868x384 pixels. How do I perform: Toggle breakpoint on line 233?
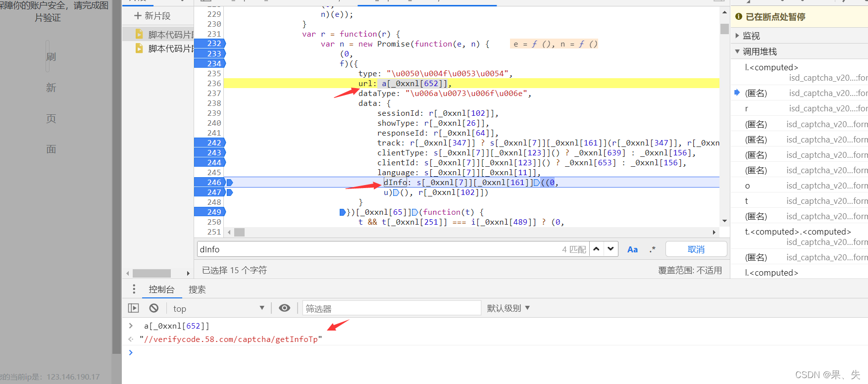[210, 53]
